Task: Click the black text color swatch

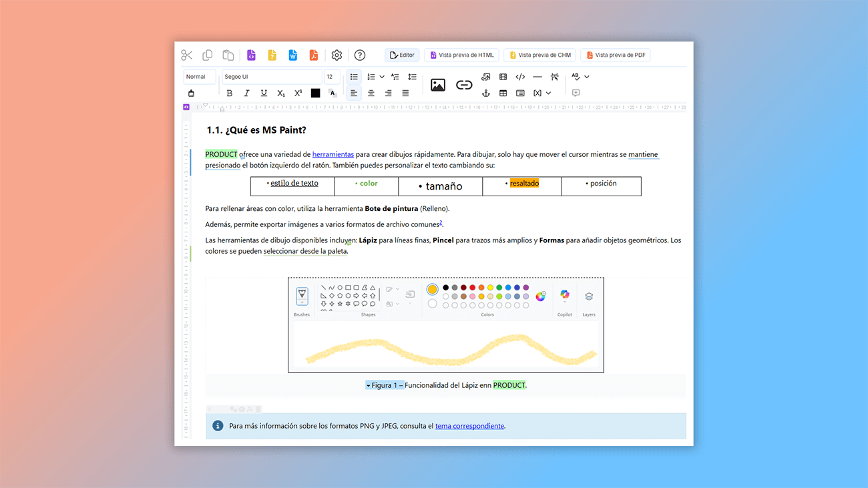Action: [x=315, y=93]
